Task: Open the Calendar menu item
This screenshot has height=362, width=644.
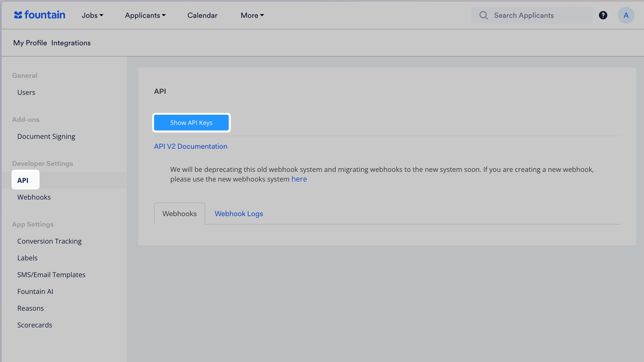Action: [x=202, y=15]
